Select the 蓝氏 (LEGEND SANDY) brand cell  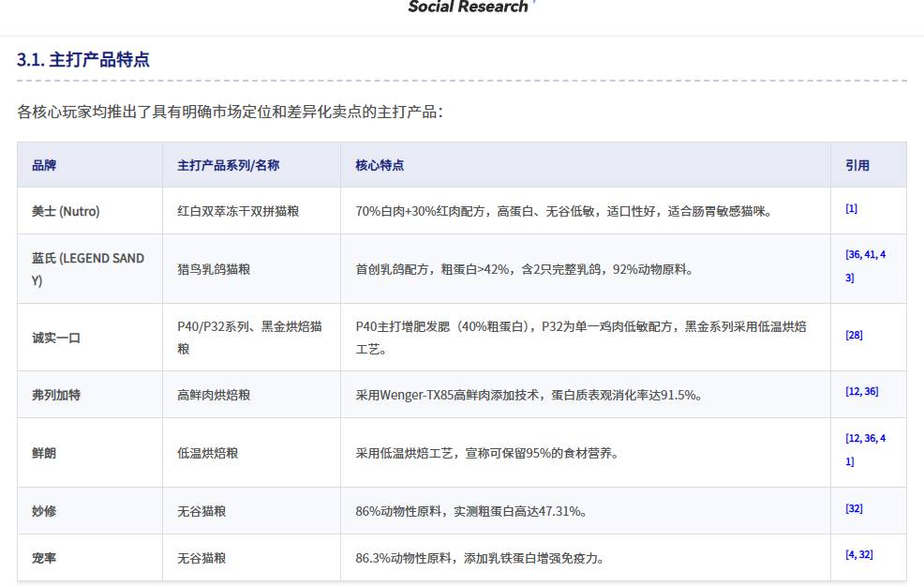(88, 269)
